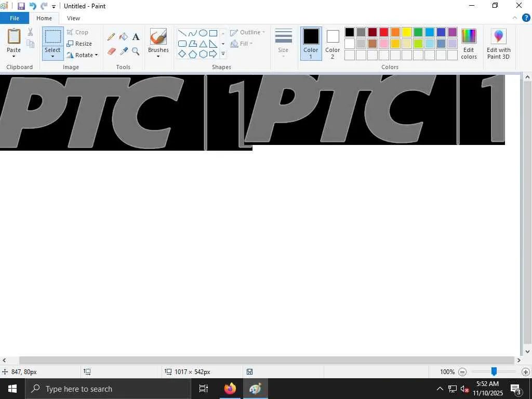
Task: Choose the Polygon shape
Action: click(x=192, y=44)
